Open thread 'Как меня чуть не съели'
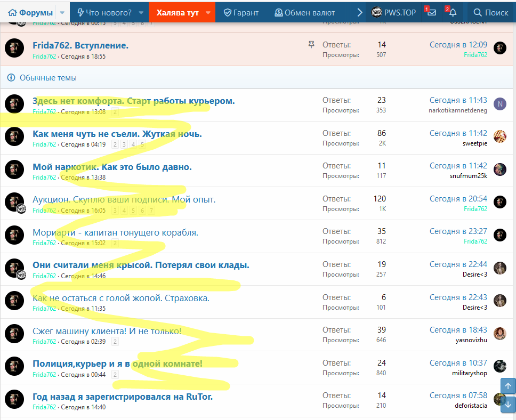Image resolution: width=516 pixels, height=420 pixels. pos(117,134)
